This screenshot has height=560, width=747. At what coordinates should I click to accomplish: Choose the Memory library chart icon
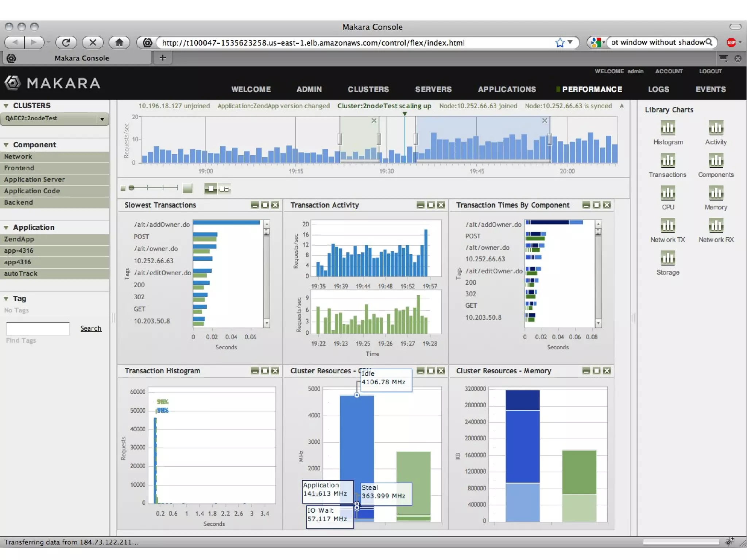pos(716,193)
